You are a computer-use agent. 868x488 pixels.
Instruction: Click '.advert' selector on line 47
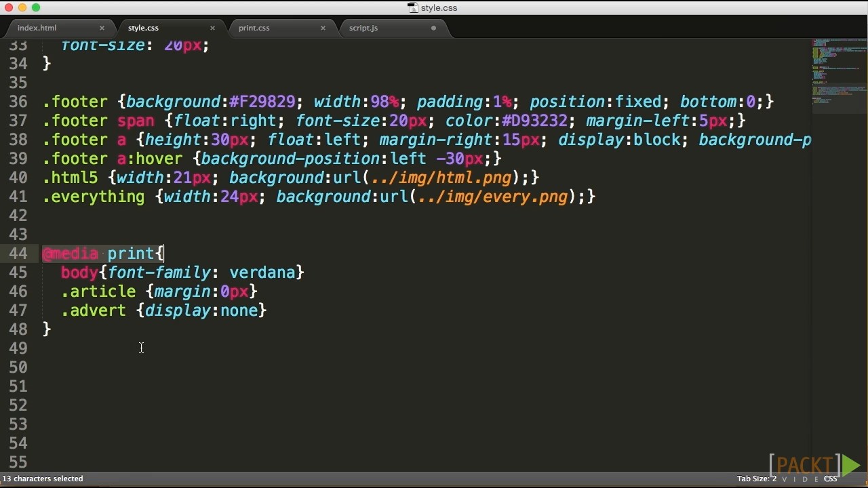pos(94,310)
